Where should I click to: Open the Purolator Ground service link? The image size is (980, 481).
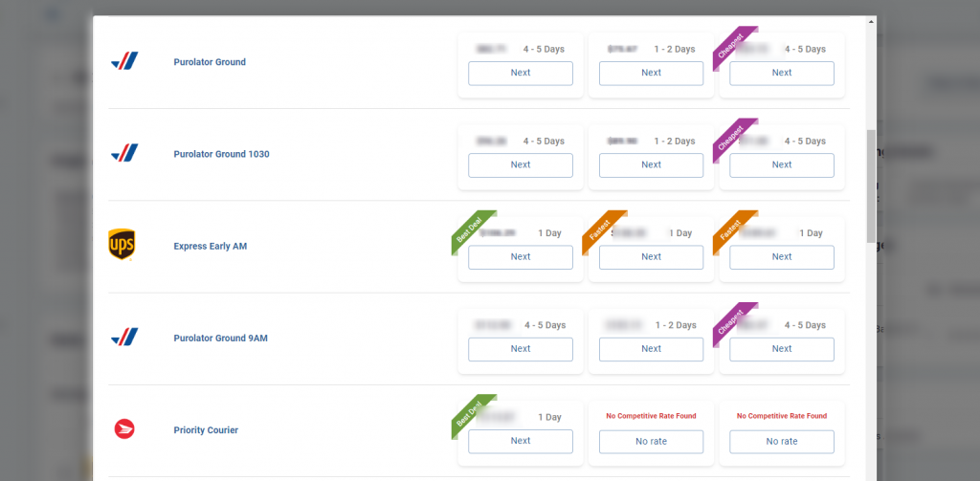pos(210,62)
